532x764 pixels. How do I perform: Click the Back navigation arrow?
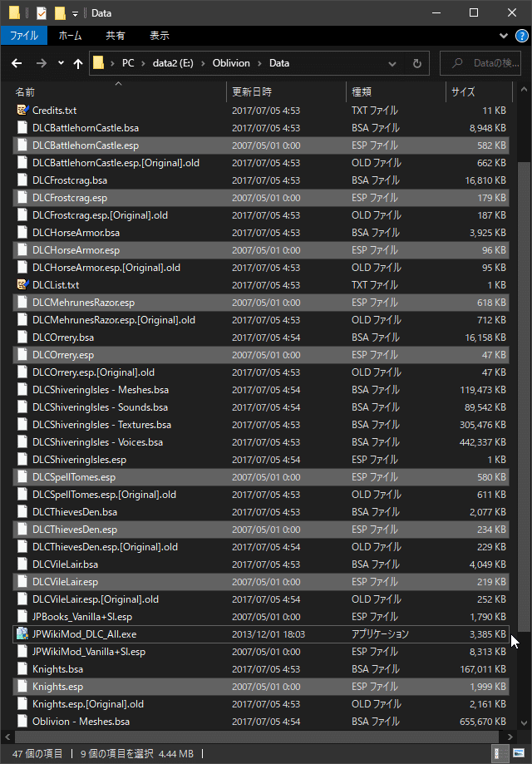pos(17,63)
